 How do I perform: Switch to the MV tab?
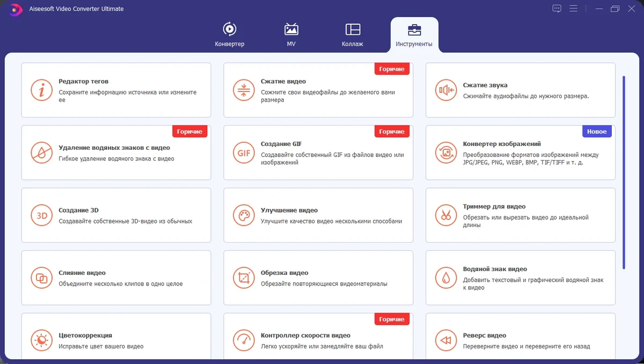[x=291, y=35]
